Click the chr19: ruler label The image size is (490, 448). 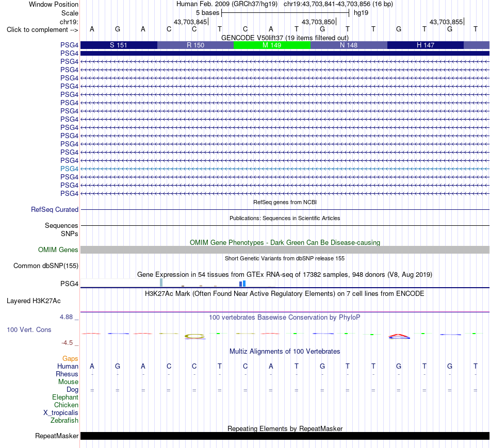pyautogui.click(x=69, y=22)
